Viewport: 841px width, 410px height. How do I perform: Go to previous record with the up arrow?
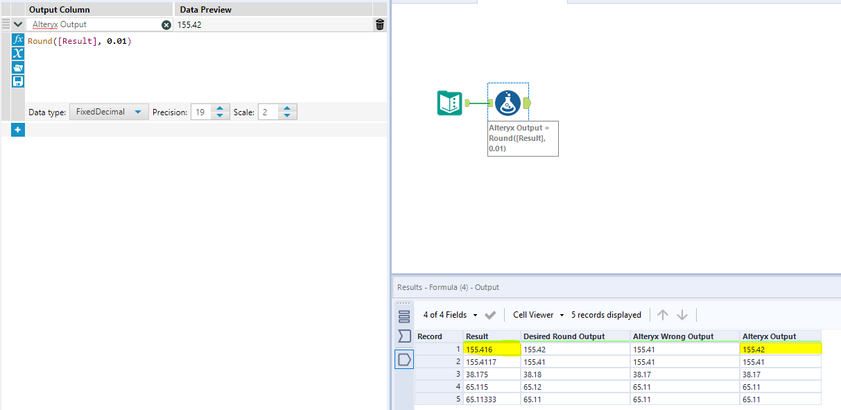pos(663,314)
